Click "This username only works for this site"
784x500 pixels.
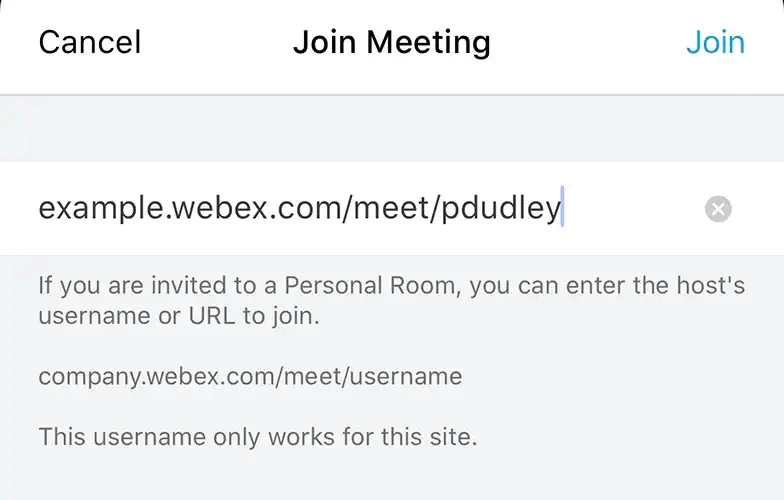[258, 437]
